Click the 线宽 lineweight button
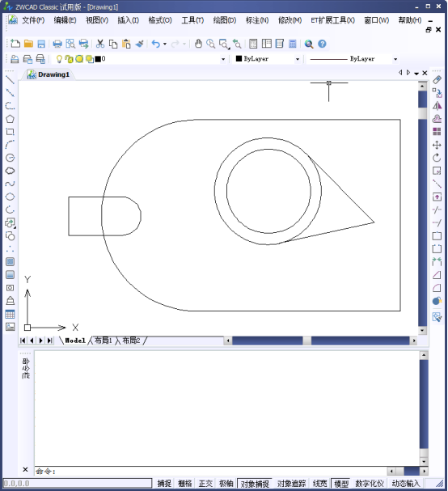This screenshot has height=491, width=448. coord(319,483)
